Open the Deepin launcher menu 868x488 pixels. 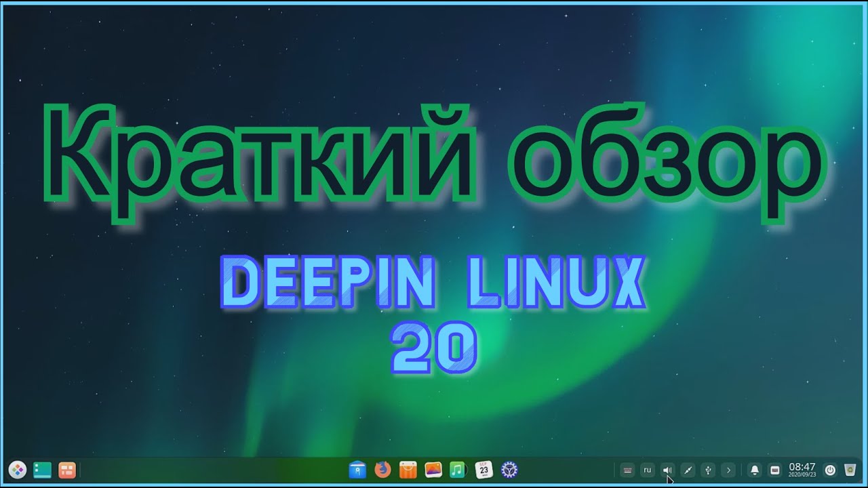17,469
